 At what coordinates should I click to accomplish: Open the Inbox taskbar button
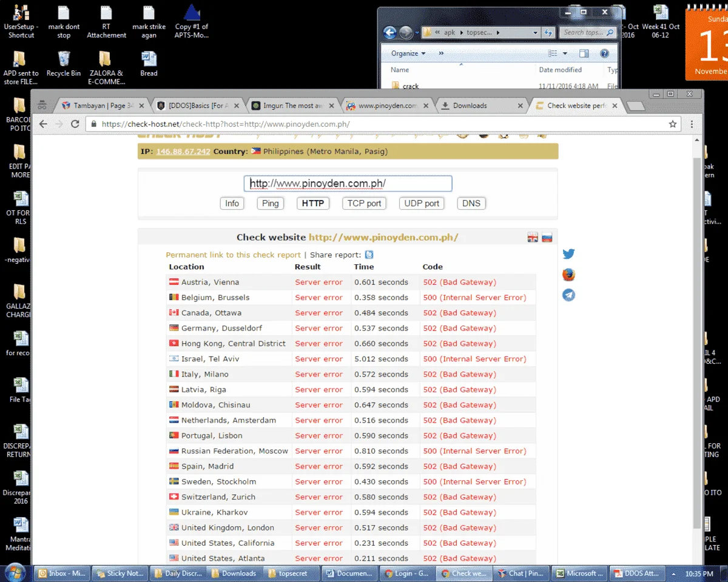(61, 573)
